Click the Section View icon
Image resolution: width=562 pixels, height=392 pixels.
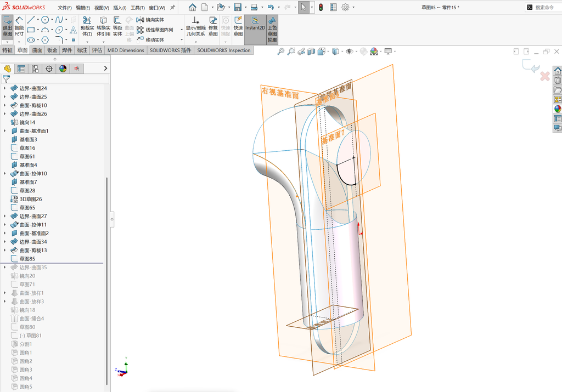[311, 52]
